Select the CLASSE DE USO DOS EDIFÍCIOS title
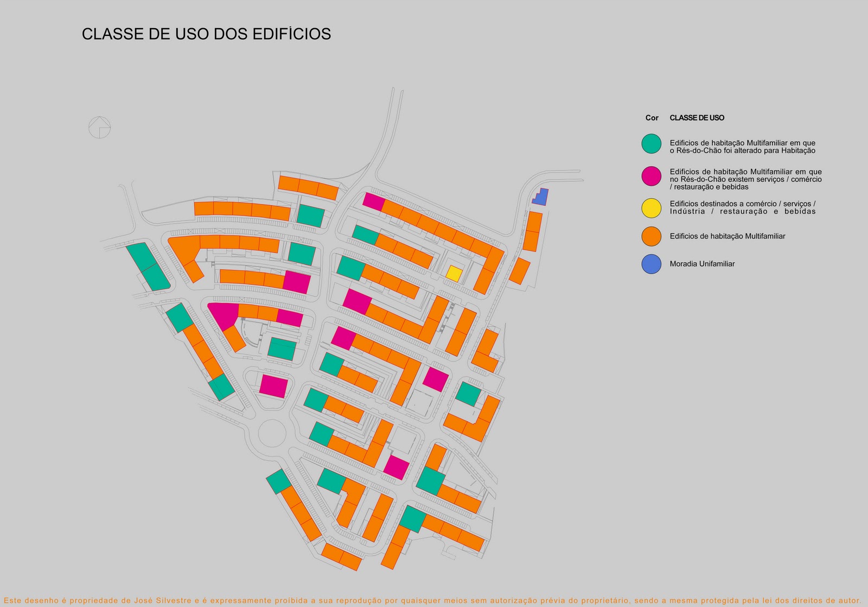Viewport: 868px width, 607px height. (x=206, y=34)
